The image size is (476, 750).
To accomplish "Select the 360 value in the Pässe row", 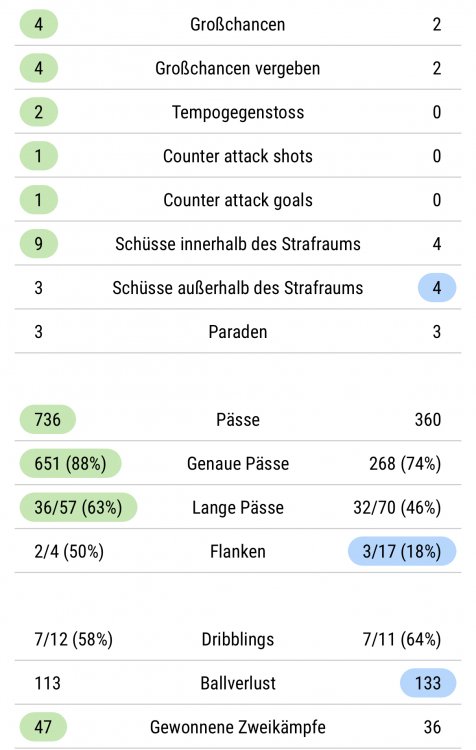I will click(x=428, y=419).
